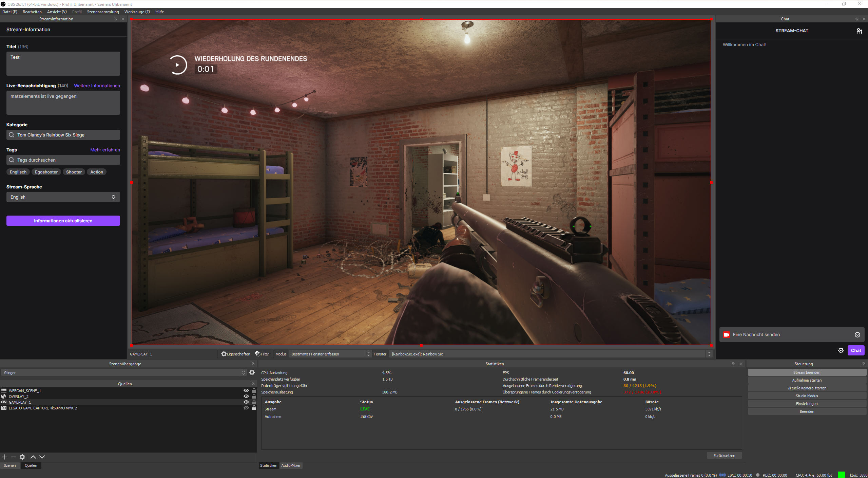Open emoji picker in chat message field
Viewport: 868px width, 478px height.
857,335
